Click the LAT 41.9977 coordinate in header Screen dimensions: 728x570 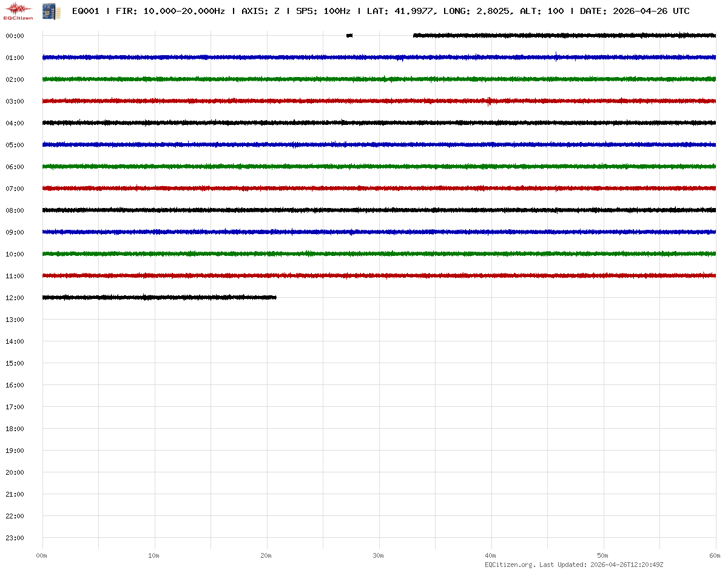[x=402, y=11]
